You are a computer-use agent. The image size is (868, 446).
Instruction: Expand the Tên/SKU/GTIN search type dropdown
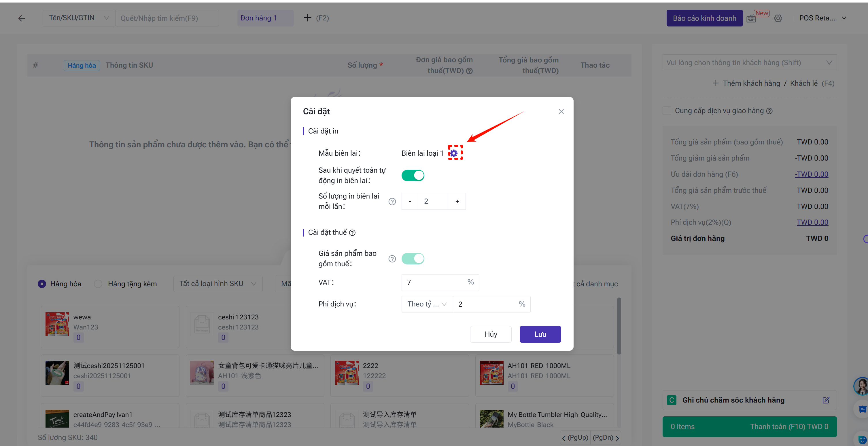click(x=79, y=18)
